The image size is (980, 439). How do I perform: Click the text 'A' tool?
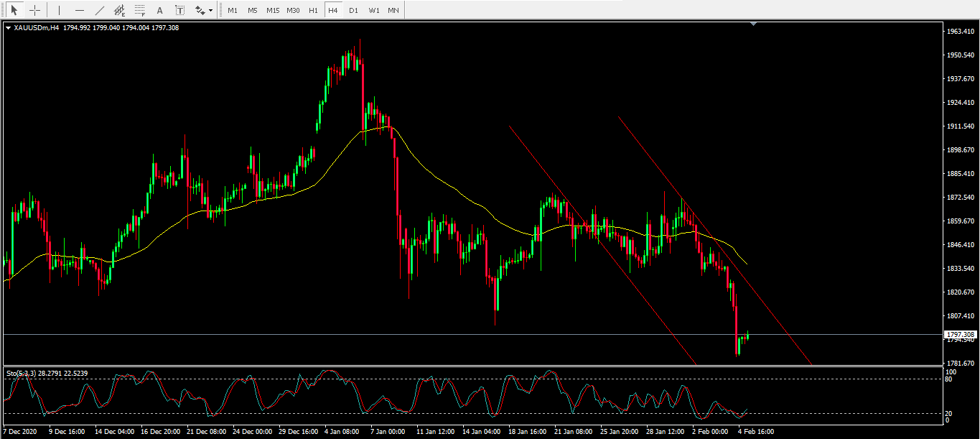pyautogui.click(x=159, y=11)
